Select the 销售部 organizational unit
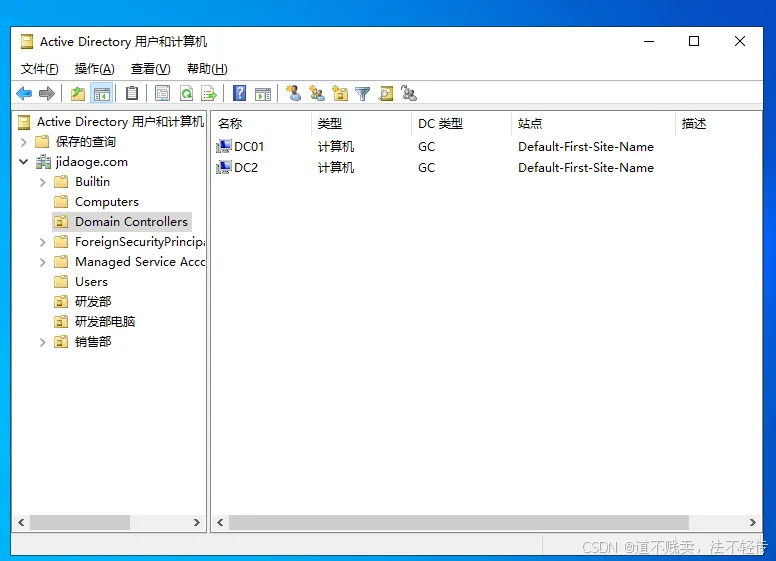Screen dimensions: 776x561 pyautogui.click(x=93, y=342)
